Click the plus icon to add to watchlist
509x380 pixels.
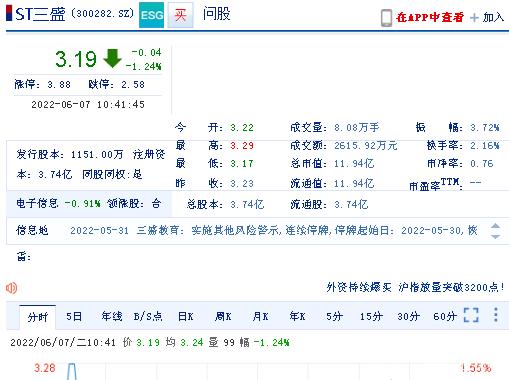tap(474, 17)
